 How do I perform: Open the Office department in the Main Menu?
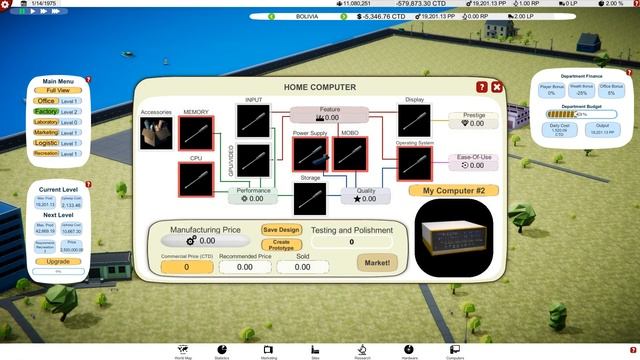(46, 101)
